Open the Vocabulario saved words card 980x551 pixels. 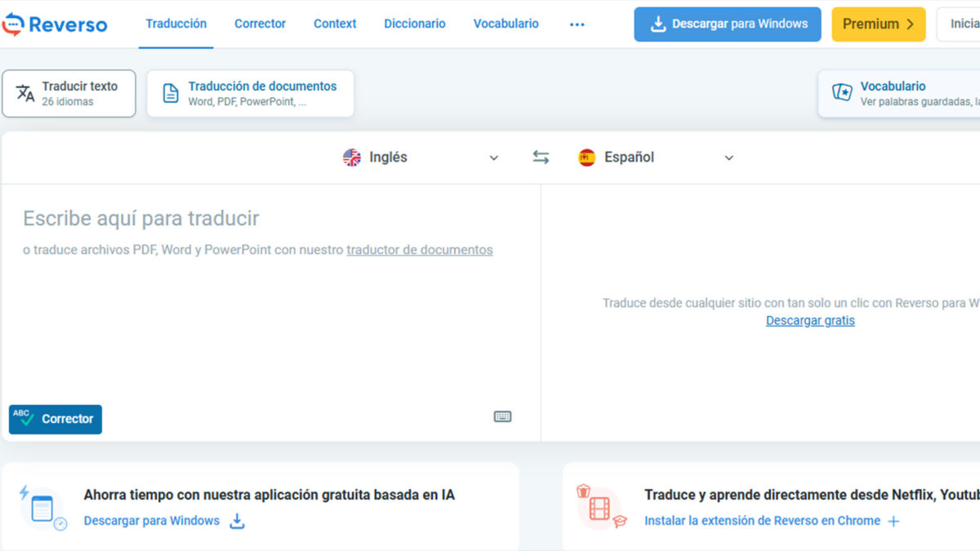coord(899,93)
